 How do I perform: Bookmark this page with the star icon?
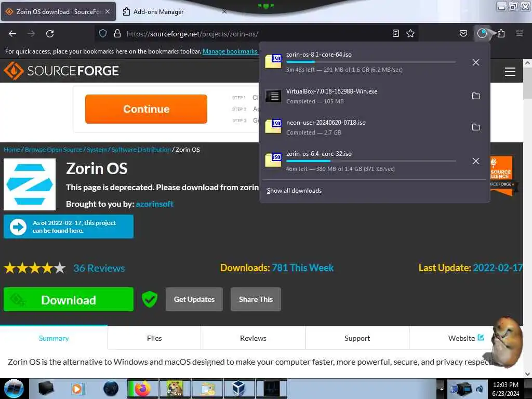(x=410, y=33)
